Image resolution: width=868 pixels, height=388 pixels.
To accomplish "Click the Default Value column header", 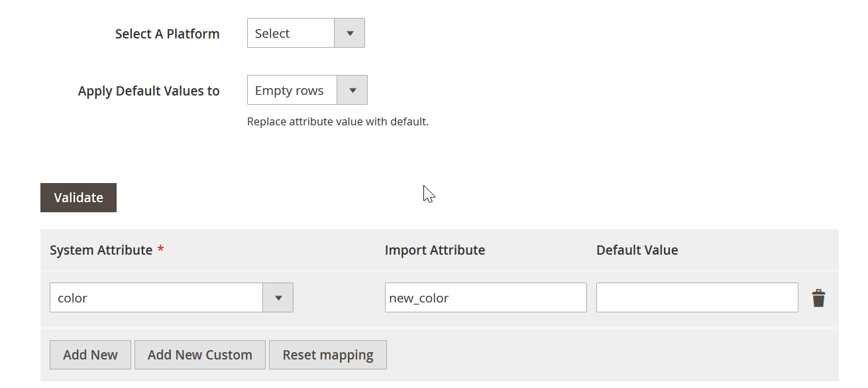I will point(637,250).
